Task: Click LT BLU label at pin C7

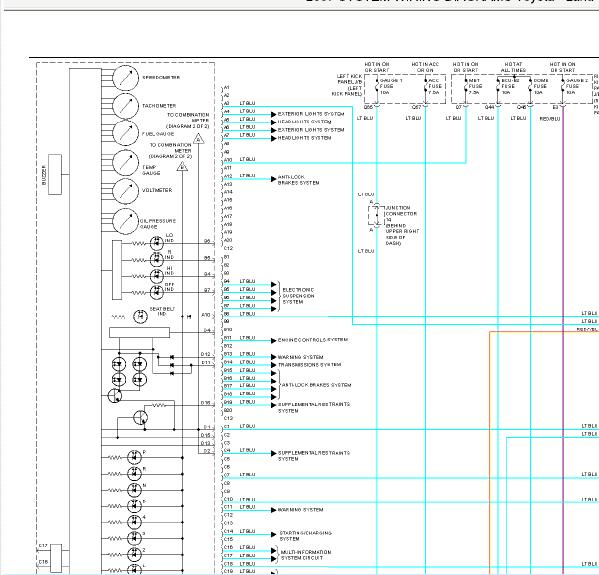Action: [247, 475]
